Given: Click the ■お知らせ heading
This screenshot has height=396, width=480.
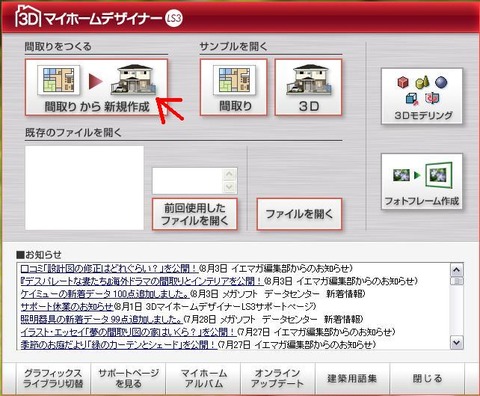Looking at the screenshot, I should pos(39,255).
